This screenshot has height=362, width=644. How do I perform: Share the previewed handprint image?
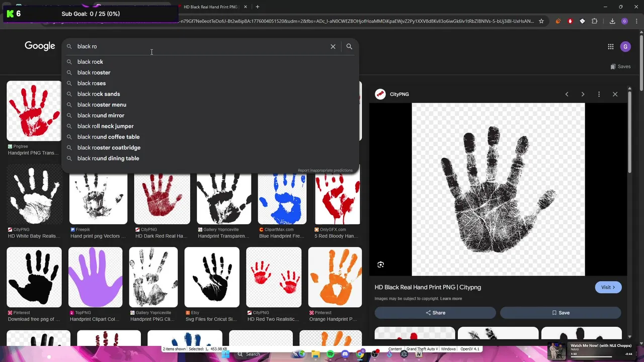[435, 313]
